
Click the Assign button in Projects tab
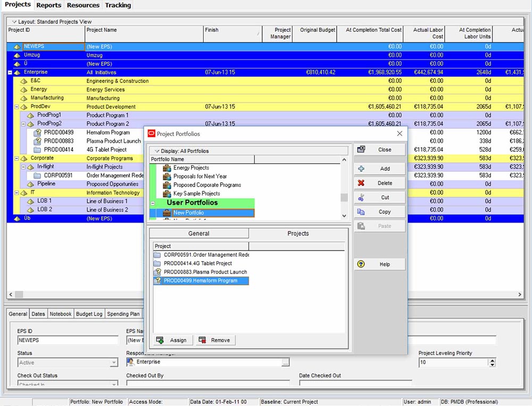[172, 340]
